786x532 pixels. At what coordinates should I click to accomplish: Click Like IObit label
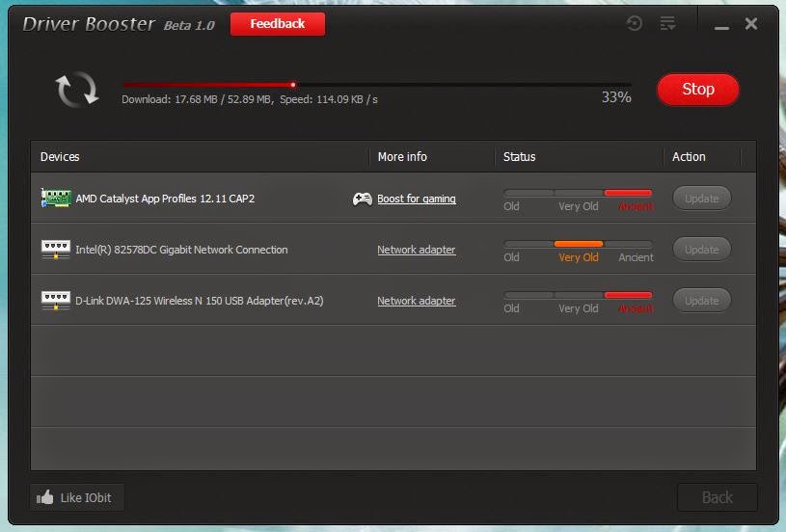click(86, 498)
